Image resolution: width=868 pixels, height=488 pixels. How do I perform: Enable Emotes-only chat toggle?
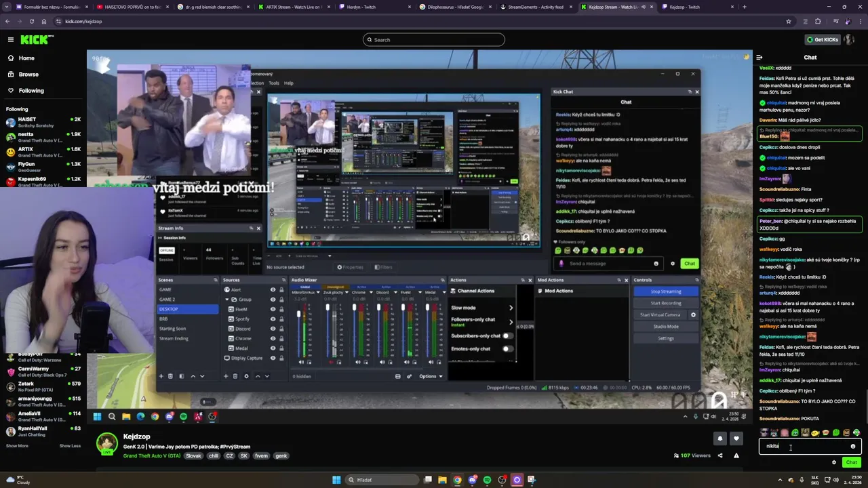pos(507,348)
